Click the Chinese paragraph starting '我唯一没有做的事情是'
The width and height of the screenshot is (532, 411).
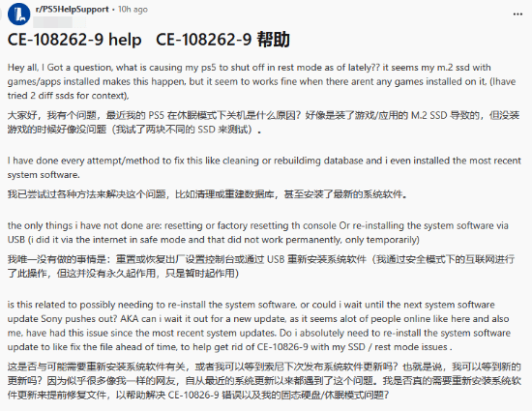[261, 266]
